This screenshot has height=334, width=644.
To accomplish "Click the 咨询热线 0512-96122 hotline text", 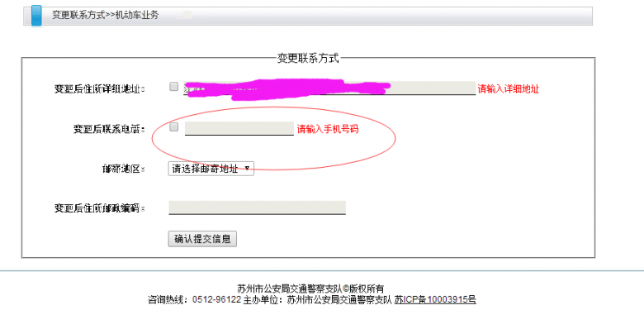I will pos(194,300).
